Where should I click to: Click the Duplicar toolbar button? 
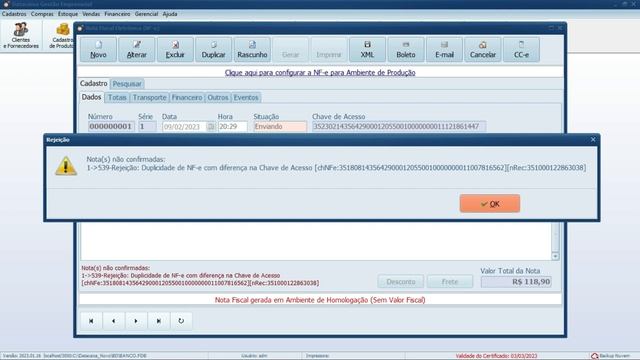click(x=213, y=50)
